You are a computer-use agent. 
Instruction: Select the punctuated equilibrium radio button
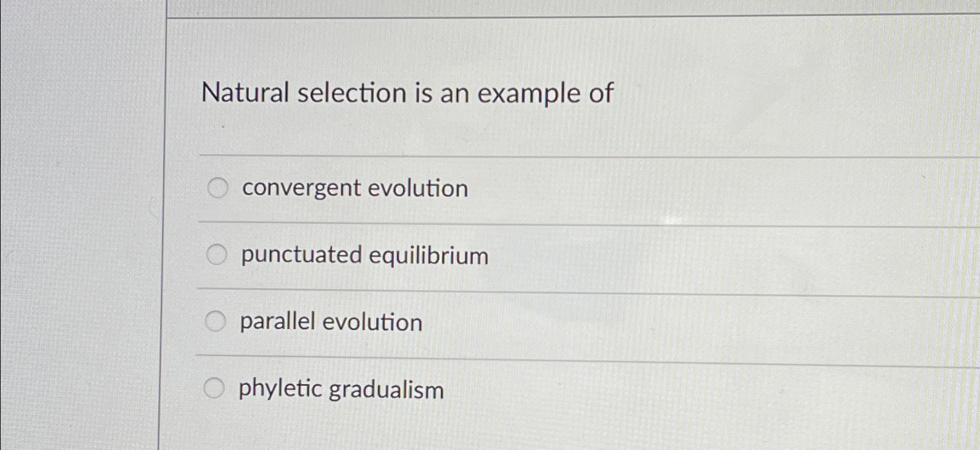click(216, 255)
